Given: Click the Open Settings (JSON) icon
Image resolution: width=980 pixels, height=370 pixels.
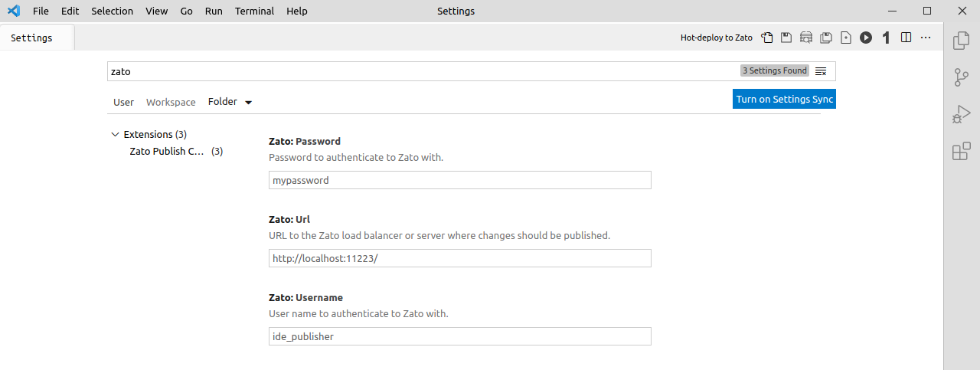Looking at the screenshot, I should pyautogui.click(x=767, y=38).
